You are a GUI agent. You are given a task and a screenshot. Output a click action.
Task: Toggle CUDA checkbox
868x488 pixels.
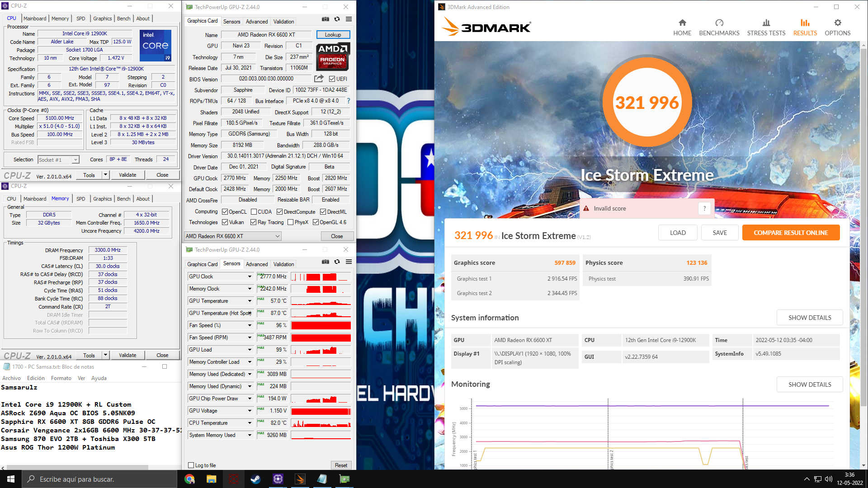[254, 211]
